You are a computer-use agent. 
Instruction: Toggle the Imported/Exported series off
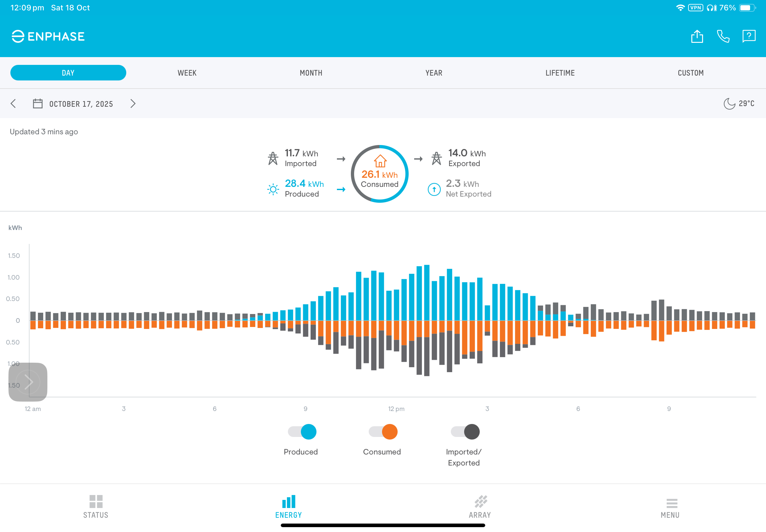(x=465, y=432)
